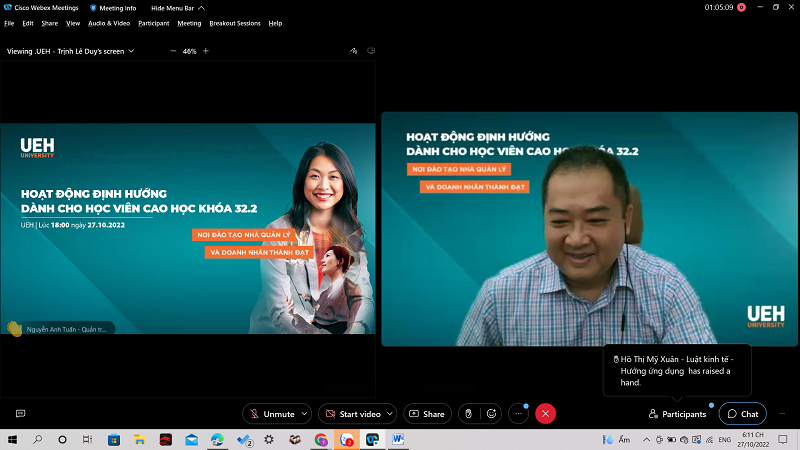The image size is (800, 450).
Task: Open Microsoft Store from taskbar
Action: pos(114,439)
